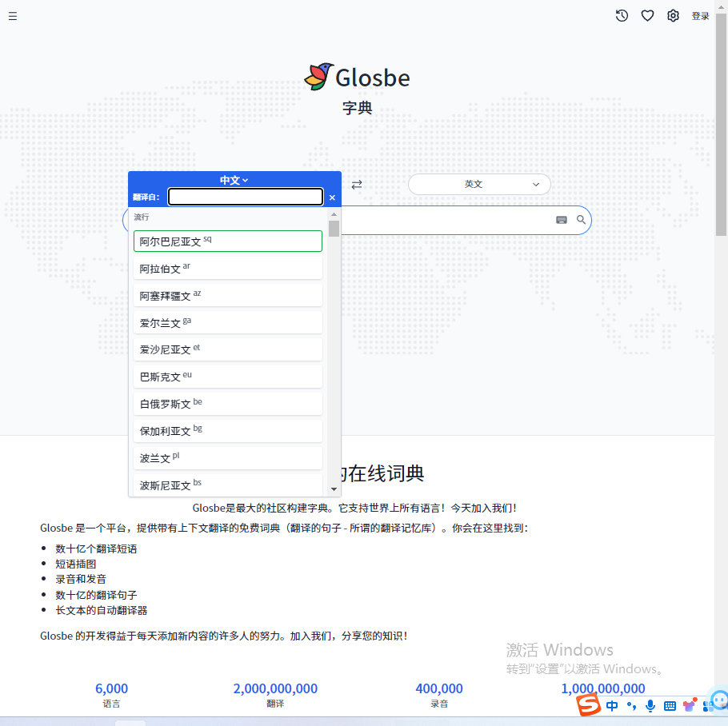Toggle Sogou 中 Chinese/English mode
This screenshot has width=728, height=726.
[612, 706]
